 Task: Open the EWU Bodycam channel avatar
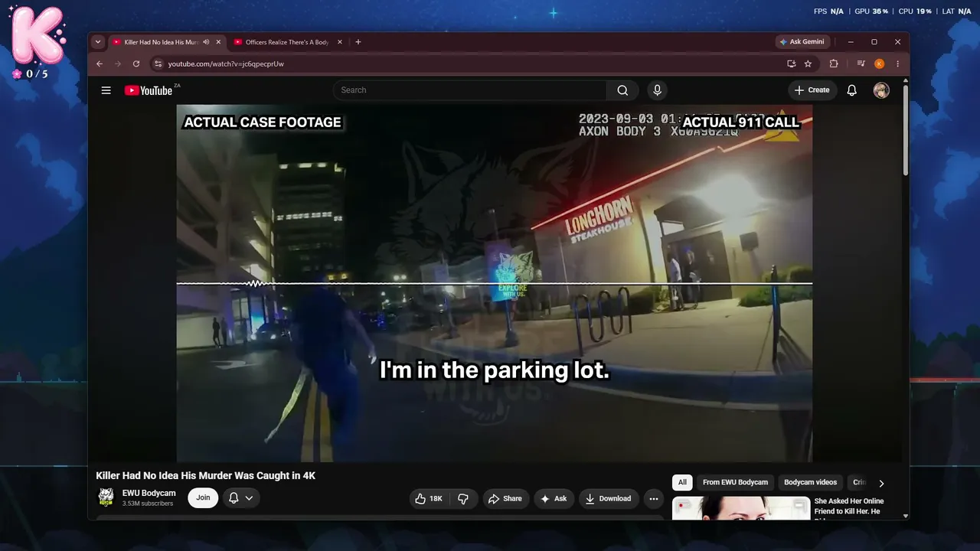click(x=106, y=497)
